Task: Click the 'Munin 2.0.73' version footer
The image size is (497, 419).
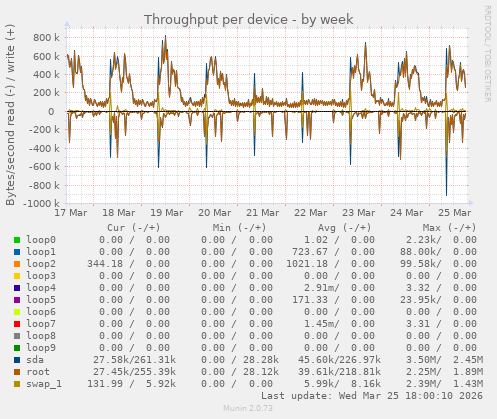Action: tap(248, 408)
